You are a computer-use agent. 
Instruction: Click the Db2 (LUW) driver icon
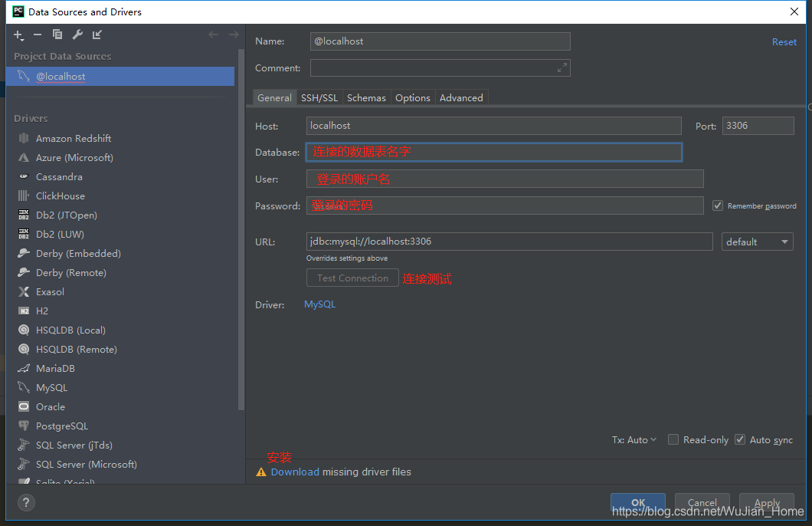click(24, 234)
